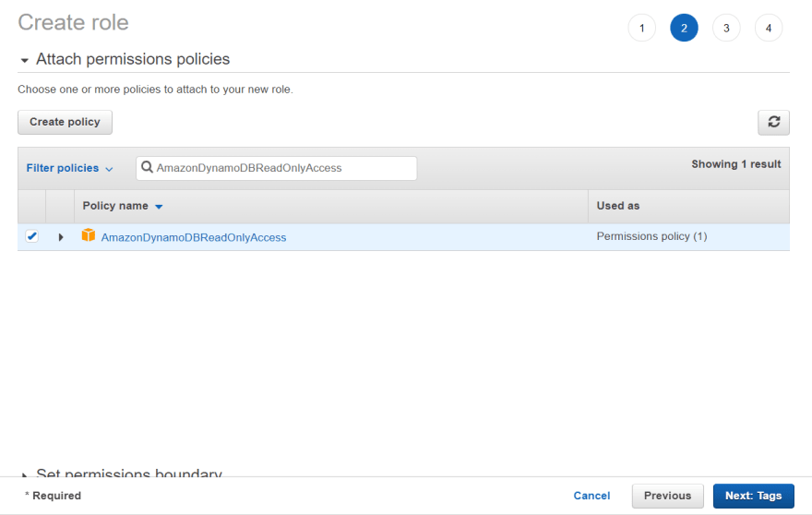Click the orange AWS managed policy box icon
This screenshot has height=515, width=812.
point(89,235)
